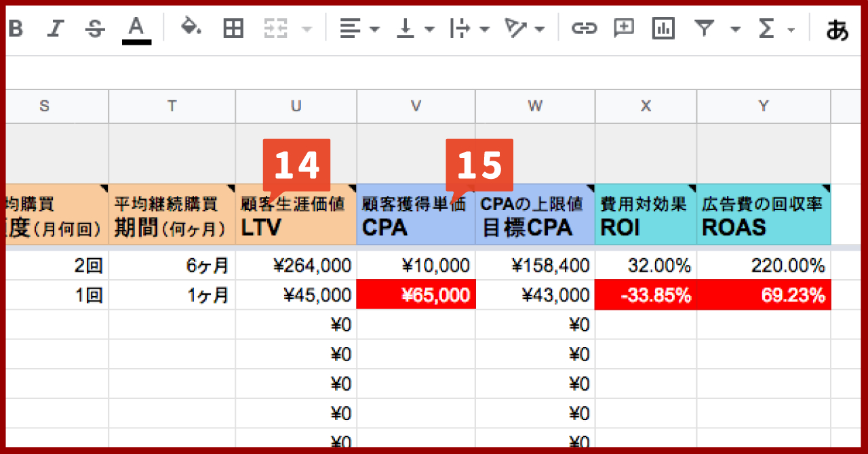The height and width of the screenshot is (454, 868).
Task: Open the text color picker
Action: (135, 28)
